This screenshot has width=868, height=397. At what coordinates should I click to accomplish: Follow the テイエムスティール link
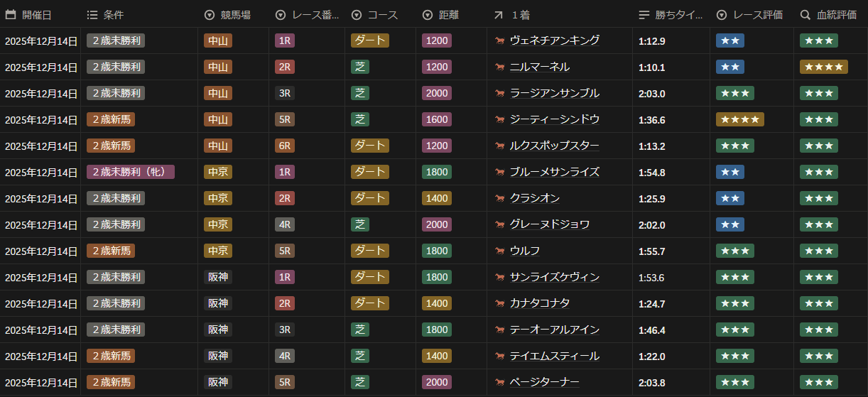(x=554, y=356)
